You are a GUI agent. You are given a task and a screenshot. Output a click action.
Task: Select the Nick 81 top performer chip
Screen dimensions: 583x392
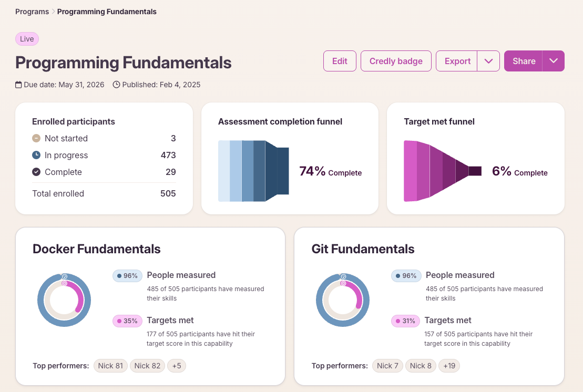[110, 366]
